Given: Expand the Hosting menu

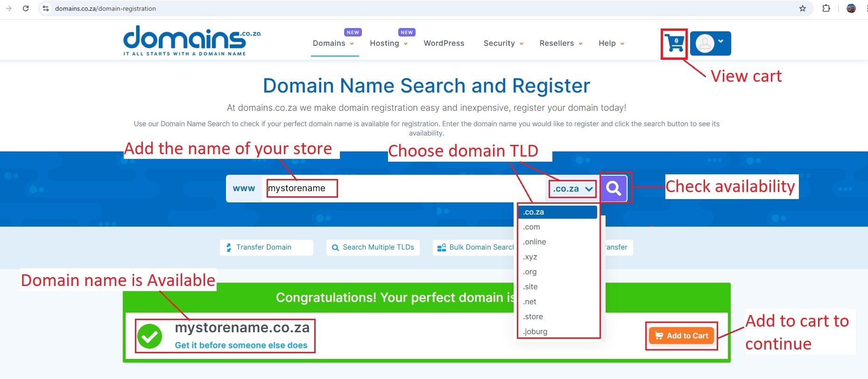Looking at the screenshot, I should pos(388,43).
